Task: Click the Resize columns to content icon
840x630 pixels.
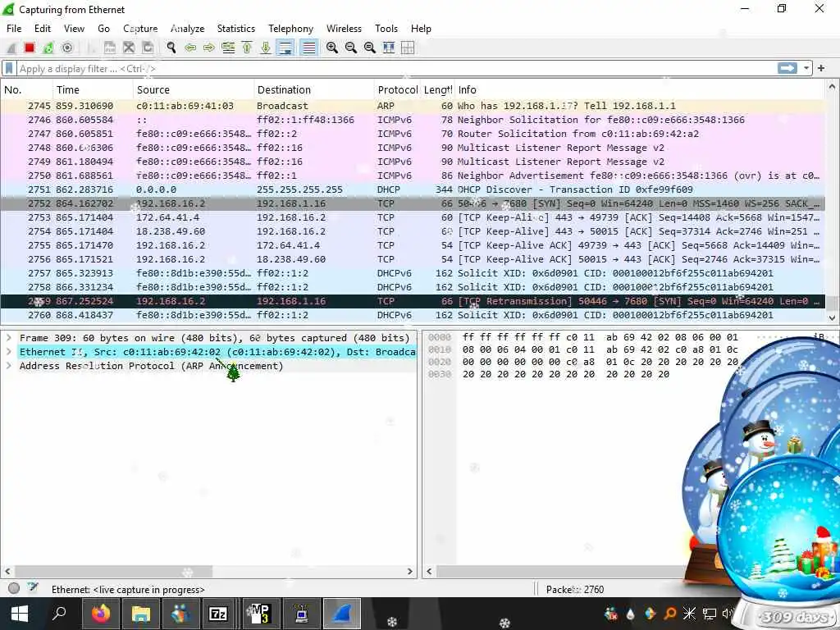Action: 389,48
